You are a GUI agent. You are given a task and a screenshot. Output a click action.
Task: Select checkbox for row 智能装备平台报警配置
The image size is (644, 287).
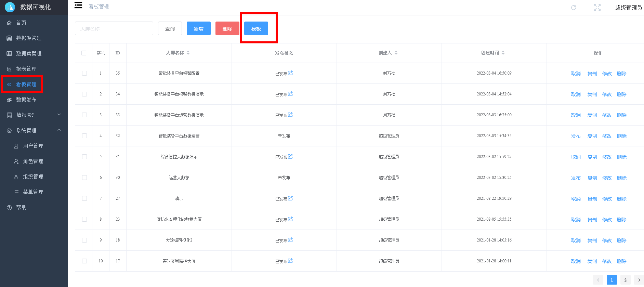[x=84, y=73]
